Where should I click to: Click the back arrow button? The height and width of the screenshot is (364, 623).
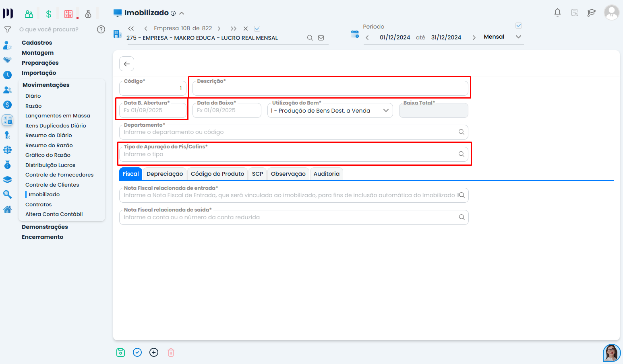[126, 64]
